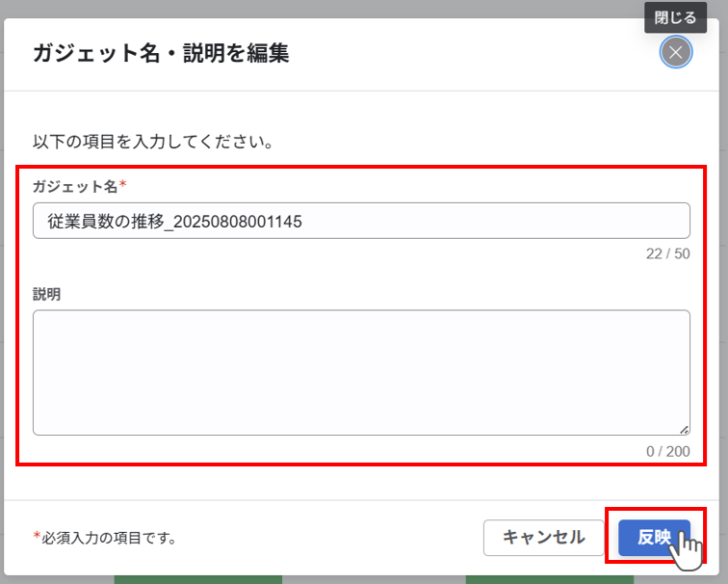Click the dialog title ガジェット名・説明を編集
Viewport: 728px width, 584px height.
point(161,53)
